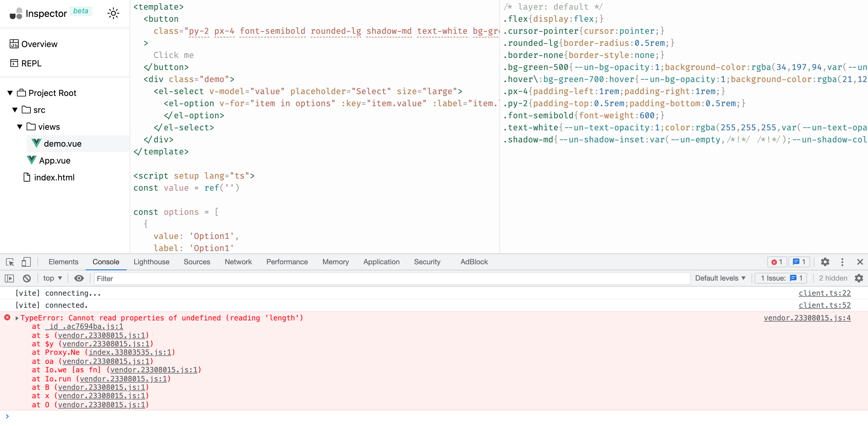Screen dimensions: 868x426
Task: Clear the console with the no-entry icon
Action: (27, 278)
